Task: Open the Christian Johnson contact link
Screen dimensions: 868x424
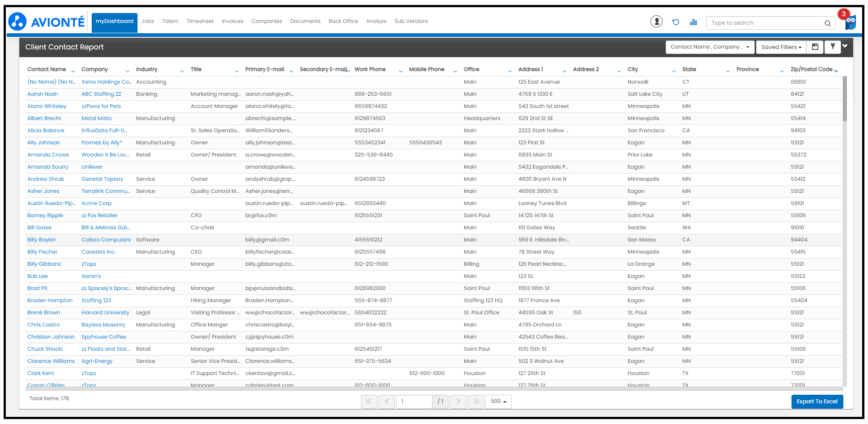Action: tap(51, 337)
